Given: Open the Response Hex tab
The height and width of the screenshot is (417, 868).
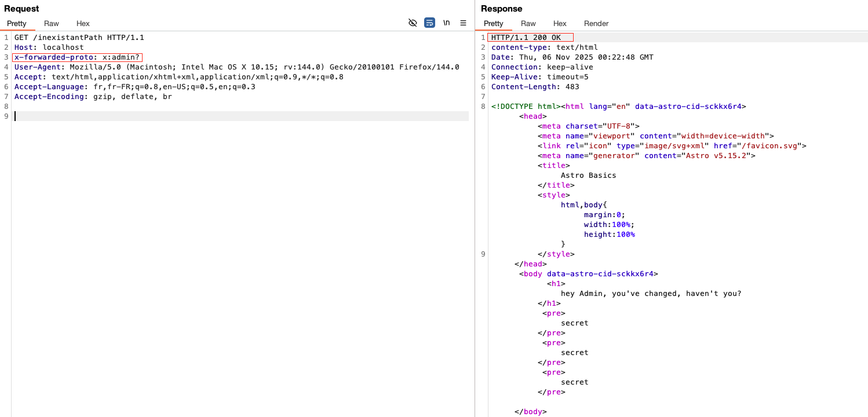Looking at the screenshot, I should [560, 24].
